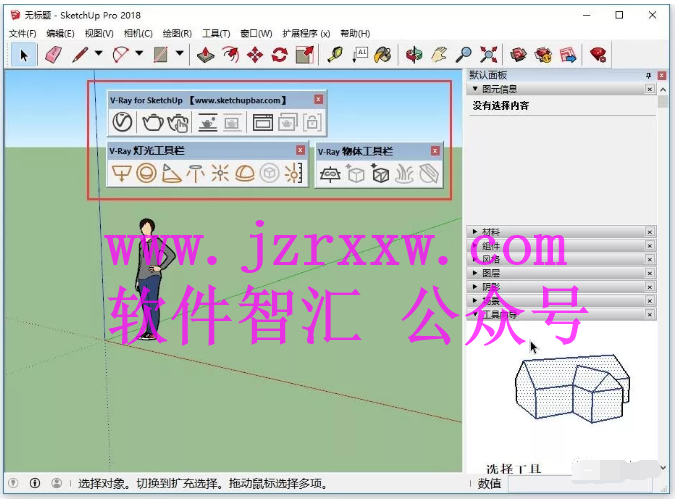Select the Rectangle shape tool
The width and height of the screenshot is (676, 504).
coord(160,55)
